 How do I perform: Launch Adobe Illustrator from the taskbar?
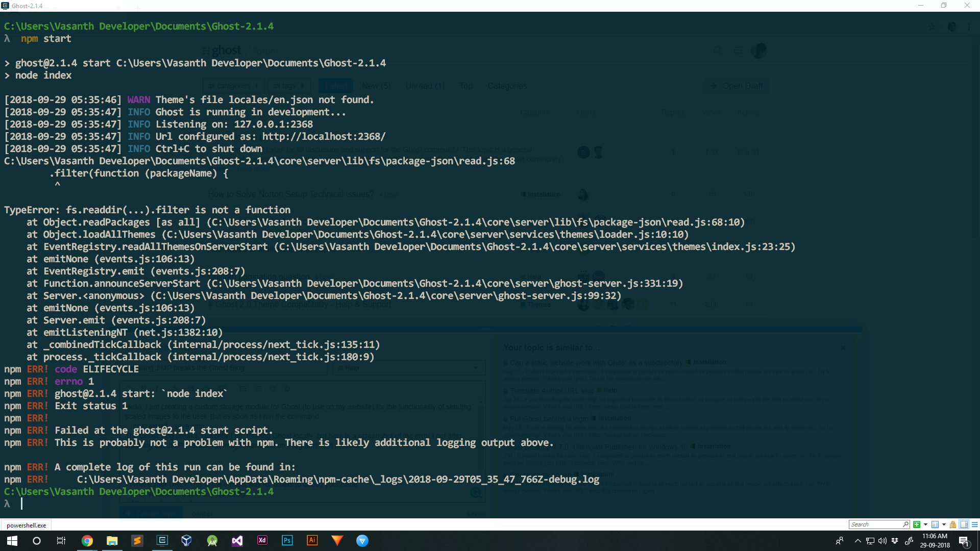312,541
